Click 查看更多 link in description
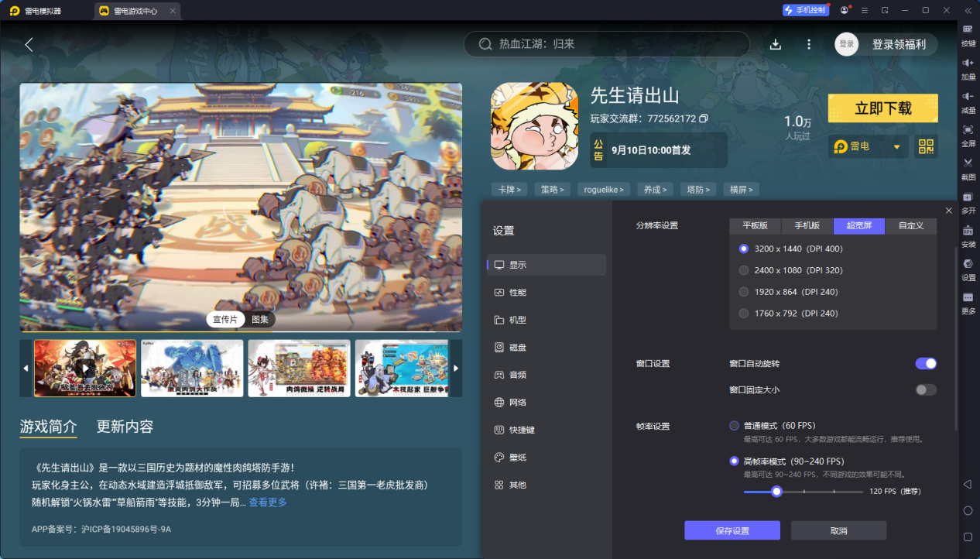The height and width of the screenshot is (559, 980). tap(268, 502)
